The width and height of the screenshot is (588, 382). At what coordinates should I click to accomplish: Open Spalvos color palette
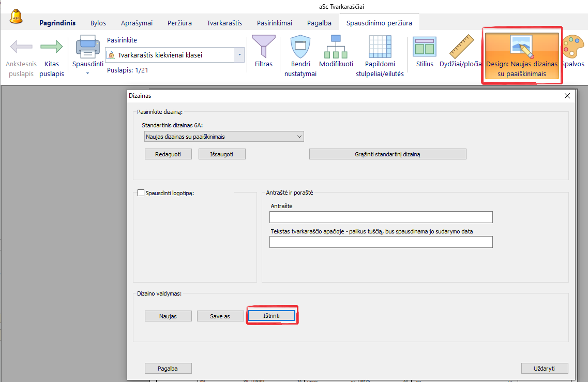[572, 47]
